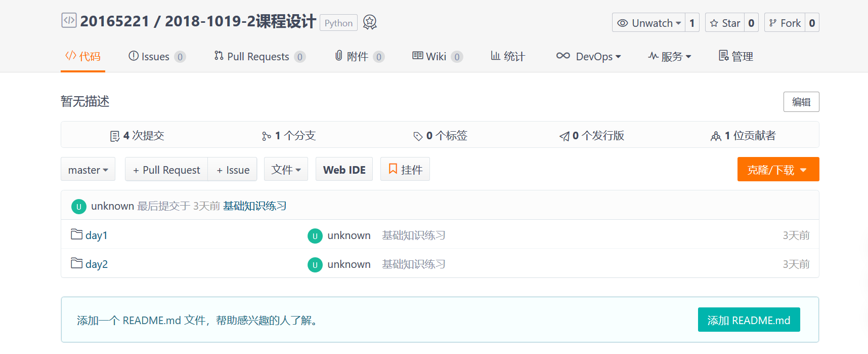Click the 挂件 bookmark widget button

click(x=405, y=169)
